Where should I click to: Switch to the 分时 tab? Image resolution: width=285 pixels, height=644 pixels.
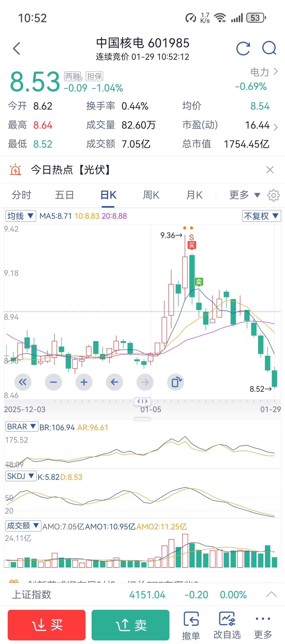[x=21, y=195]
